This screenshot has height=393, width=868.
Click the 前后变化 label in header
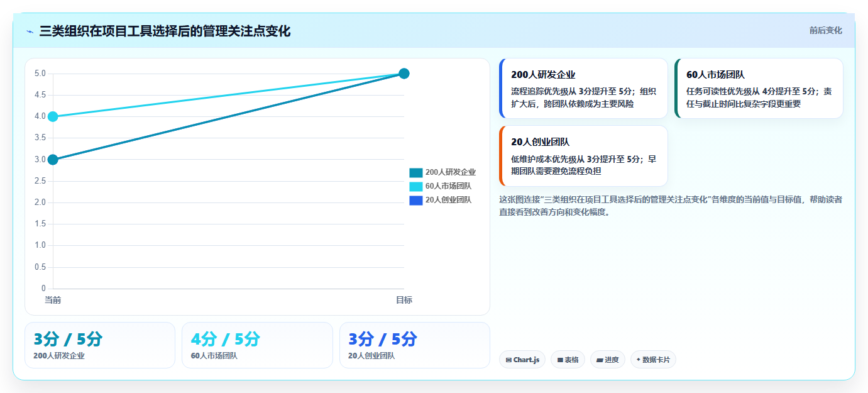coord(825,30)
